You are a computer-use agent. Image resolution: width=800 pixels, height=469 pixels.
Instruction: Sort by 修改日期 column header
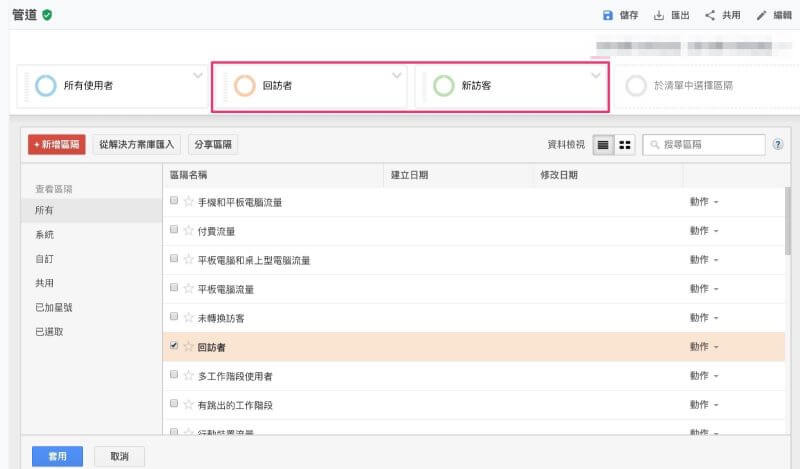tap(608, 175)
